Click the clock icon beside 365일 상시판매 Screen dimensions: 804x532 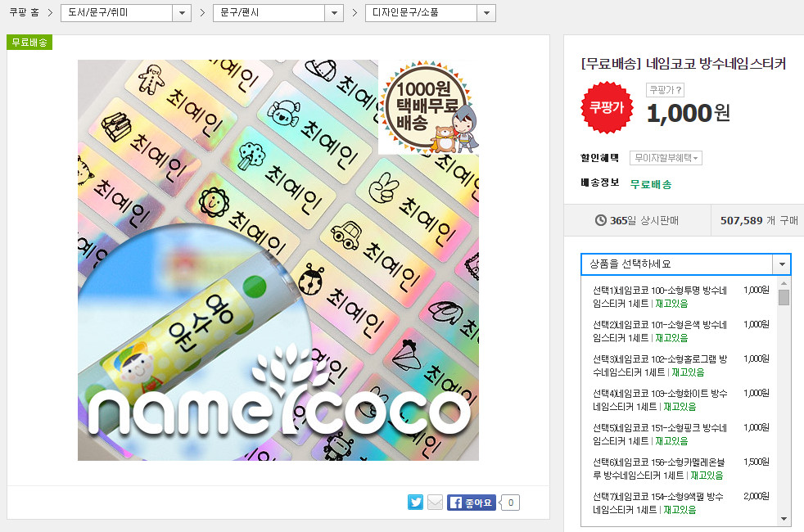(601, 220)
